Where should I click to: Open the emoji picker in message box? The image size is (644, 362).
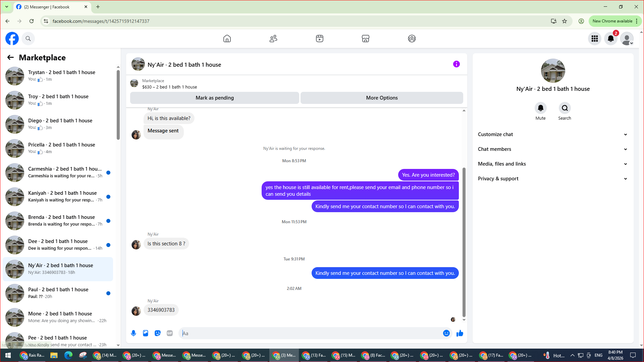tap(446, 333)
